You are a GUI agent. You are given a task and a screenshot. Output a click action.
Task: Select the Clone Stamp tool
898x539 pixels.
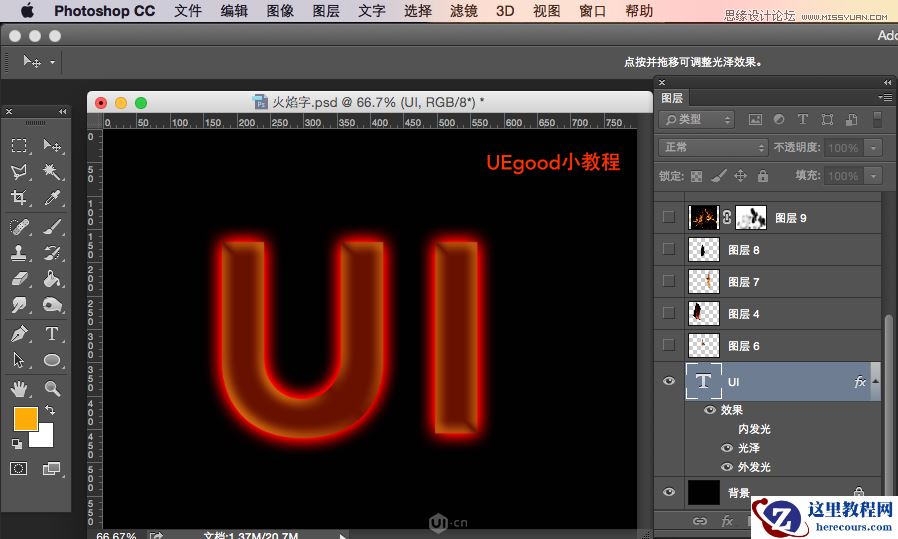point(19,253)
